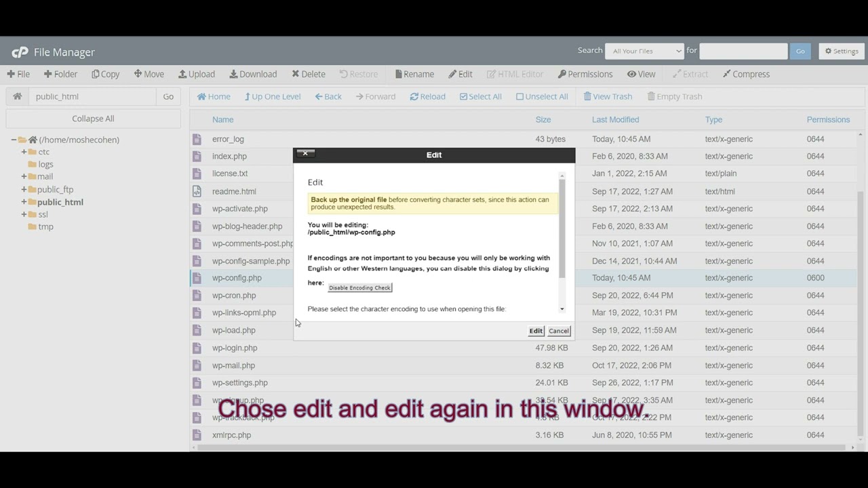Expand the public_html folder in tree
Image resolution: width=868 pixels, height=488 pixels.
tap(24, 202)
